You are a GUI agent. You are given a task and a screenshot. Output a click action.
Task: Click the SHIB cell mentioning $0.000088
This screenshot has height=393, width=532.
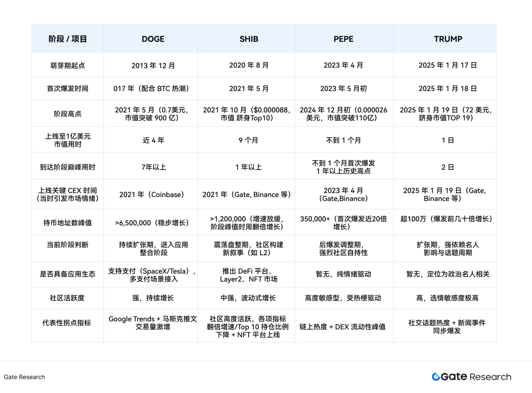point(247,114)
